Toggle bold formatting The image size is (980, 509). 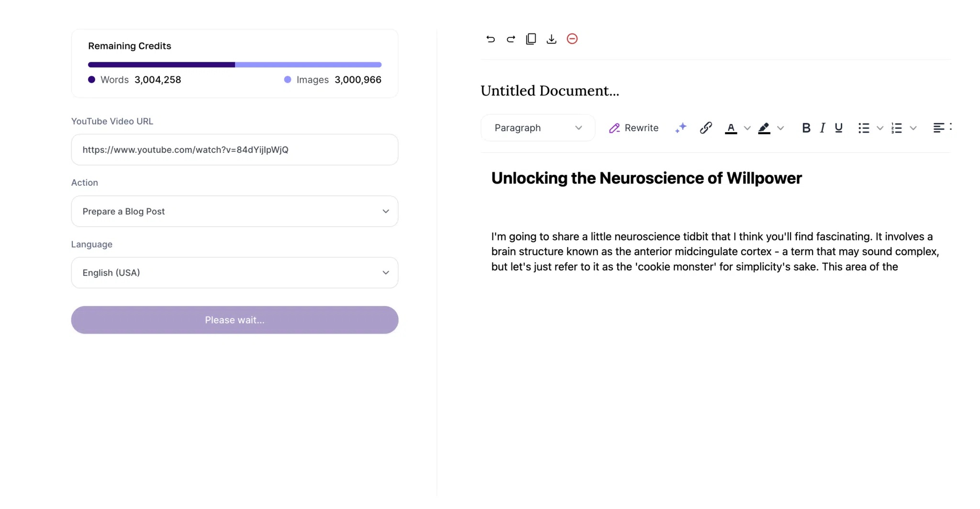[806, 128]
